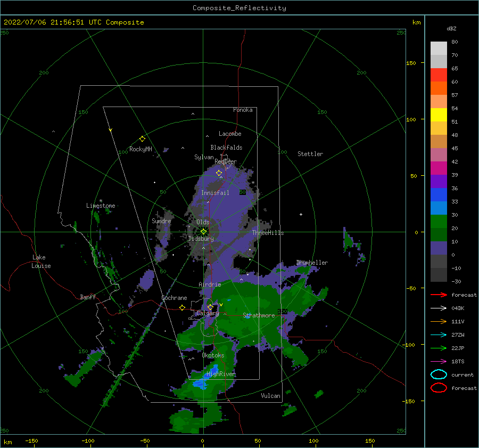Screen dimensions: 479x448
Task: Click the 'current' legend label
Action: coord(463,375)
